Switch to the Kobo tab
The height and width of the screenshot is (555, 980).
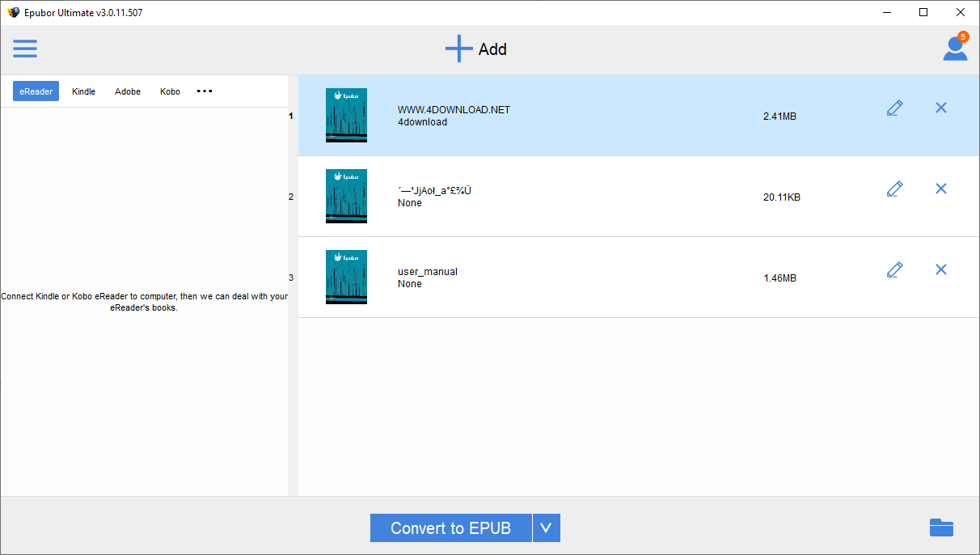170,91
